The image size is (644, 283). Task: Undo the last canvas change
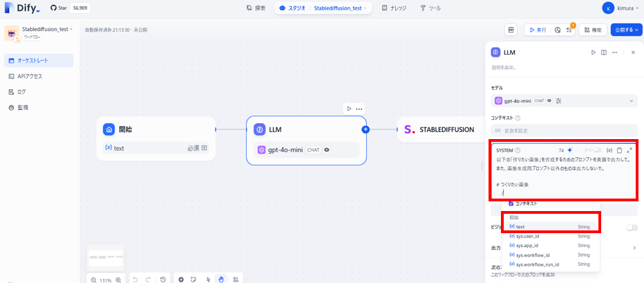(x=135, y=280)
